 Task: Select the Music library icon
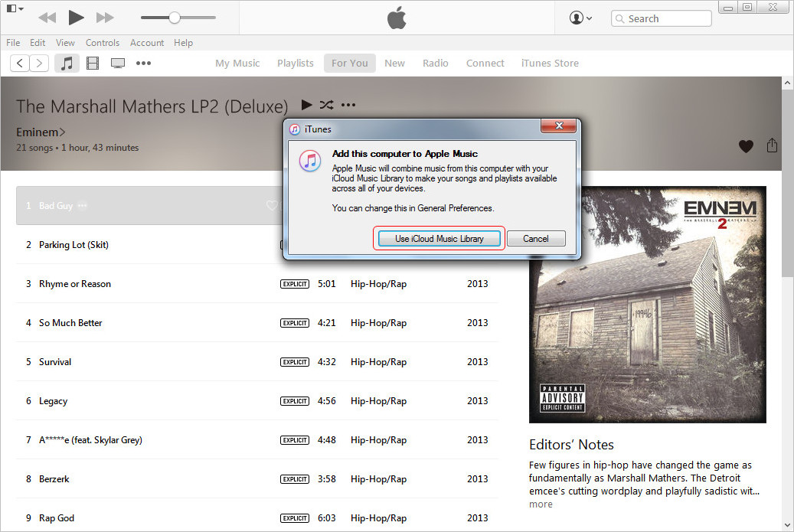[67, 64]
